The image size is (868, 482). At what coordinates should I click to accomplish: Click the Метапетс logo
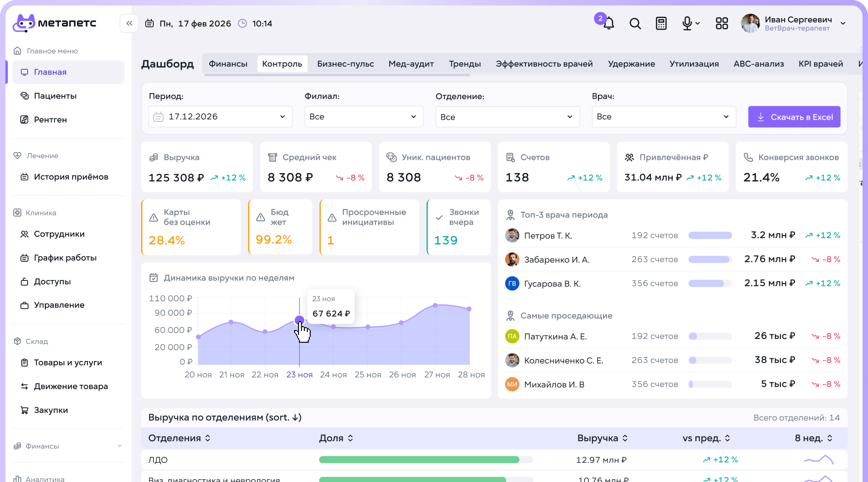[54, 23]
